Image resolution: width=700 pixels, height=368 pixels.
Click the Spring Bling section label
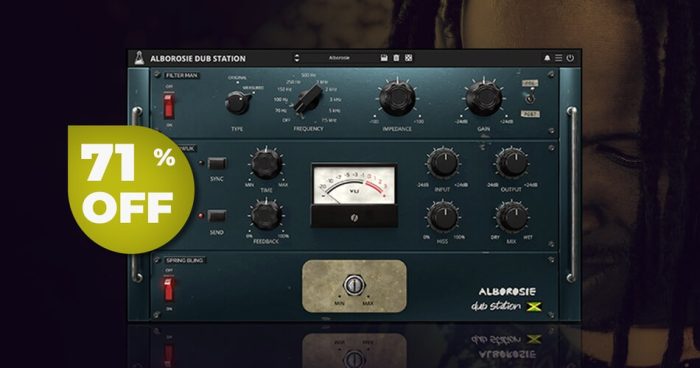point(184,260)
